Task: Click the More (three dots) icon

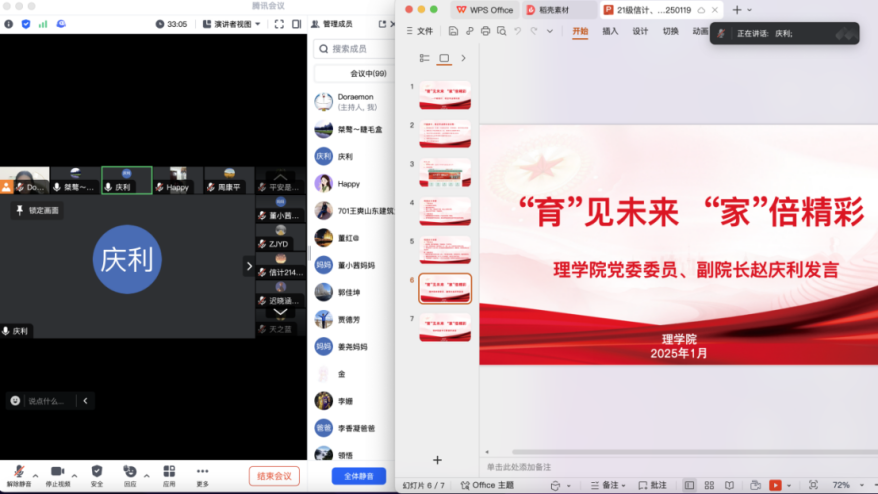Action: (x=202, y=472)
